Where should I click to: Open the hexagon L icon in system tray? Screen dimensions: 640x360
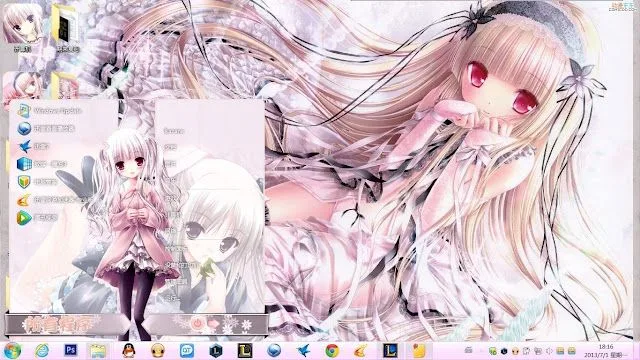coord(504,351)
